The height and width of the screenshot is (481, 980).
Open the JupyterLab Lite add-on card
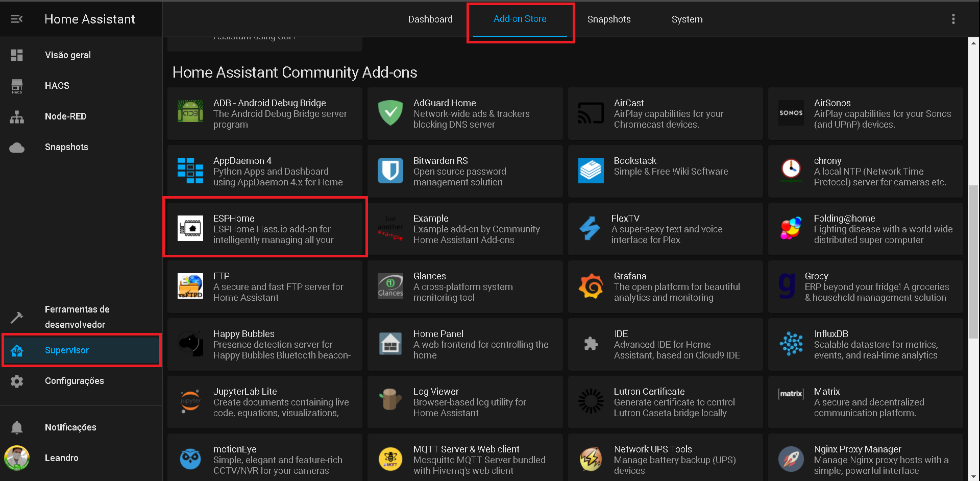(x=265, y=402)
